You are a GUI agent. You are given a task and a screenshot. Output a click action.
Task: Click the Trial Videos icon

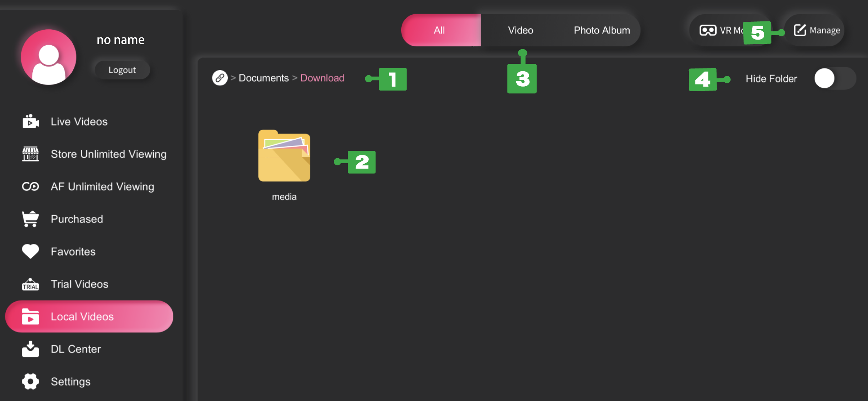point(30,284)
